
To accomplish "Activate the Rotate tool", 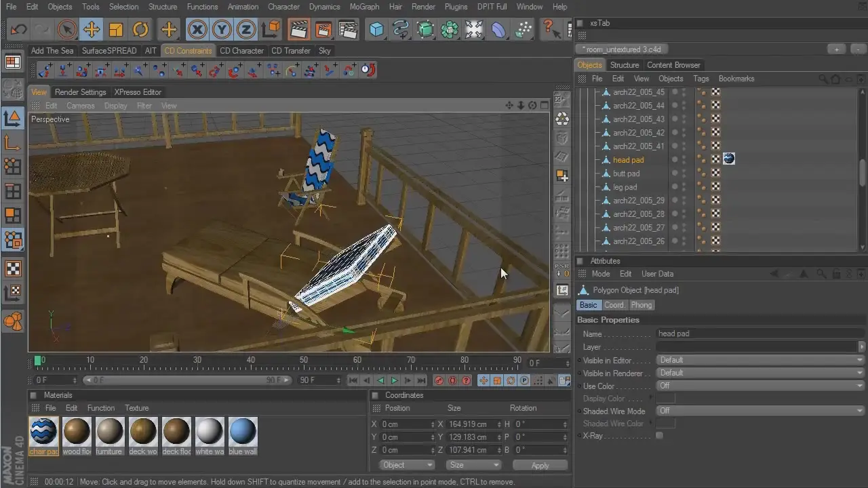I will 140,29.
